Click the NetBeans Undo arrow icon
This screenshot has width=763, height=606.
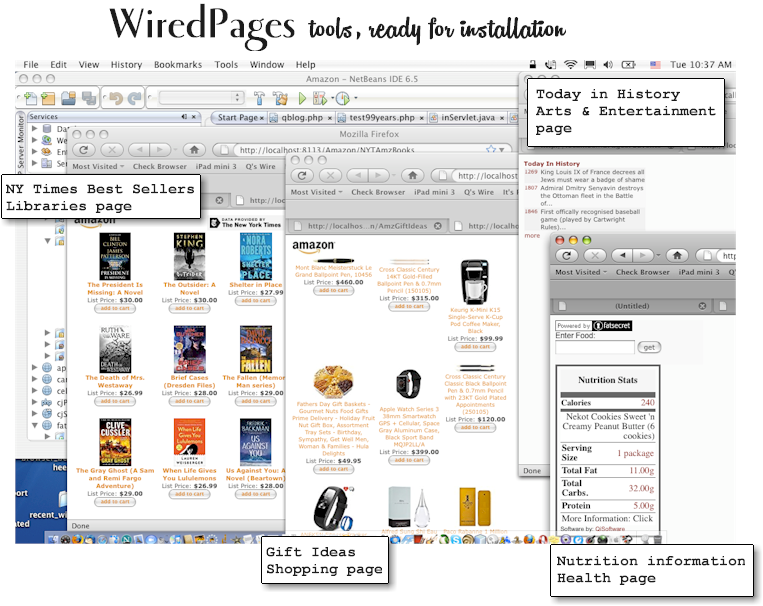(115, 98)
